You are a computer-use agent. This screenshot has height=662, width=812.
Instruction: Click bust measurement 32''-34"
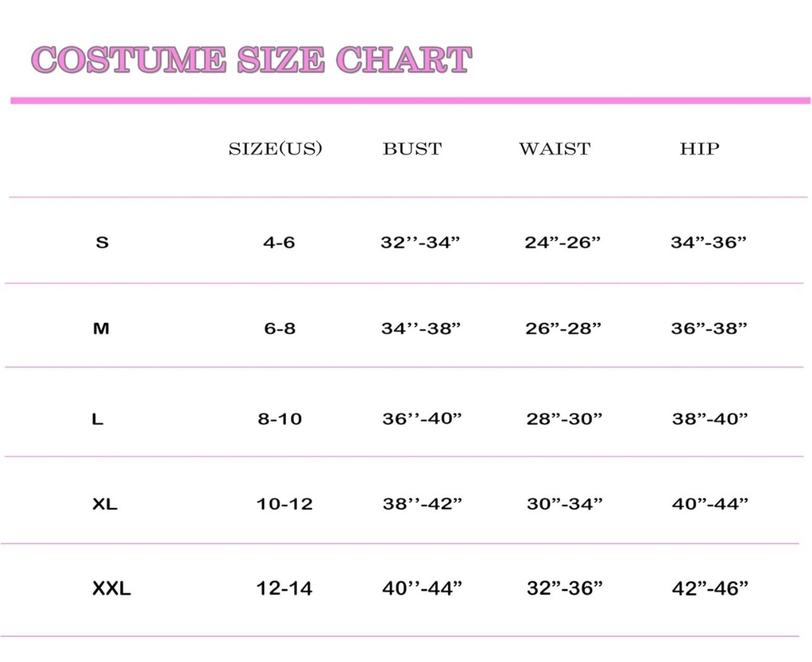[420, 242]
